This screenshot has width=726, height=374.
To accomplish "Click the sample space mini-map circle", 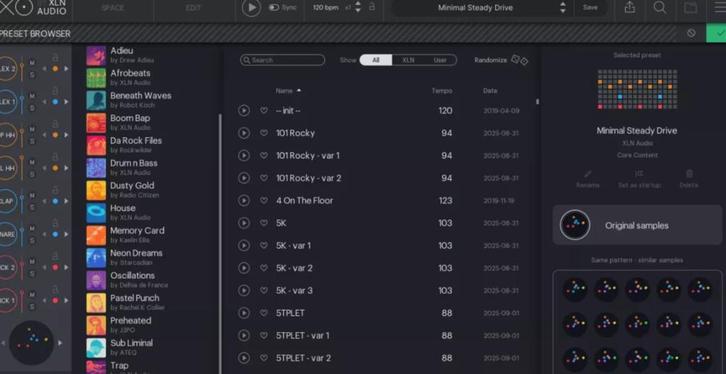I will point(31,343).
